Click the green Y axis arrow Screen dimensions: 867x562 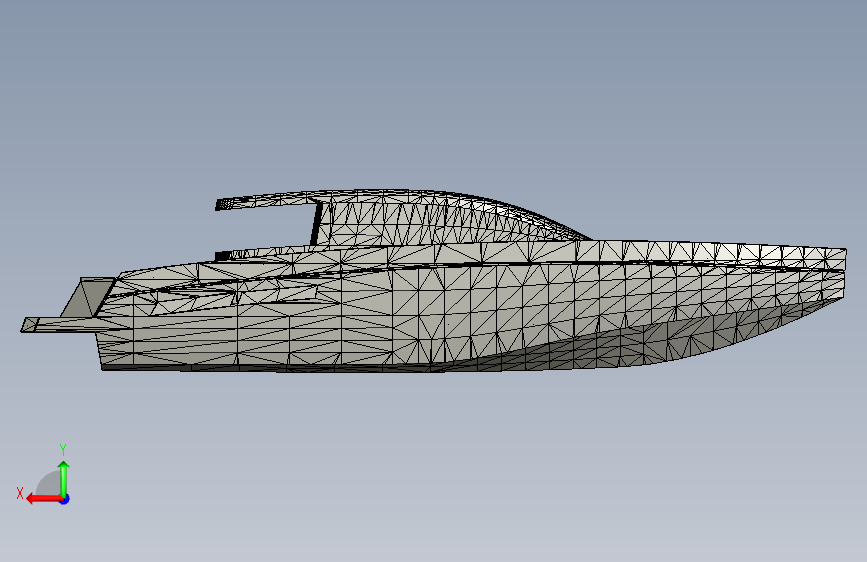click(64, 479)
